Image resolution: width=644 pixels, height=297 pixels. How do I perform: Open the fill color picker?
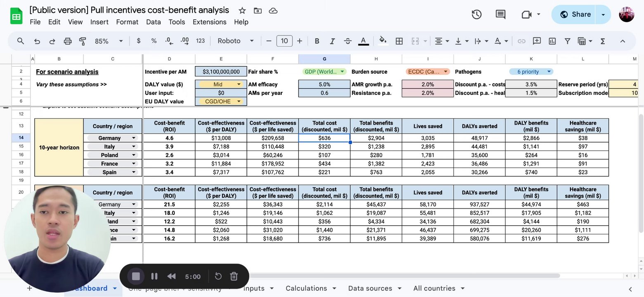pyautogui.click(x=383, y=40)
